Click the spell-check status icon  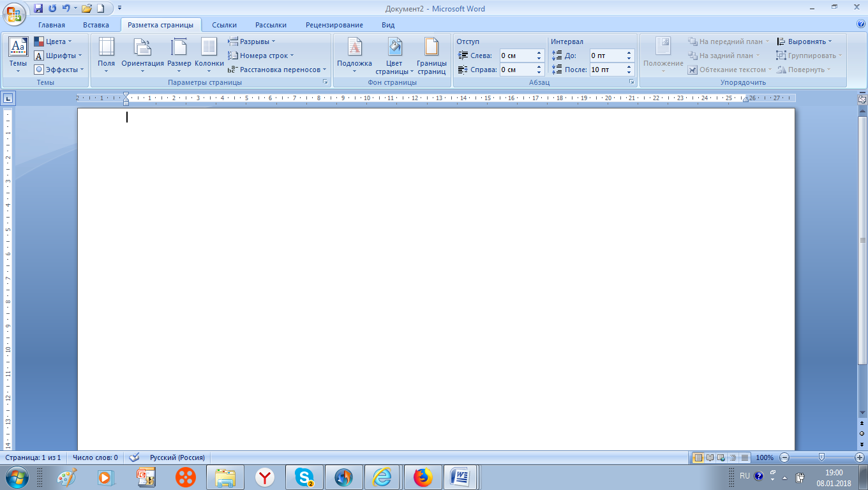(x=134, y=457)
